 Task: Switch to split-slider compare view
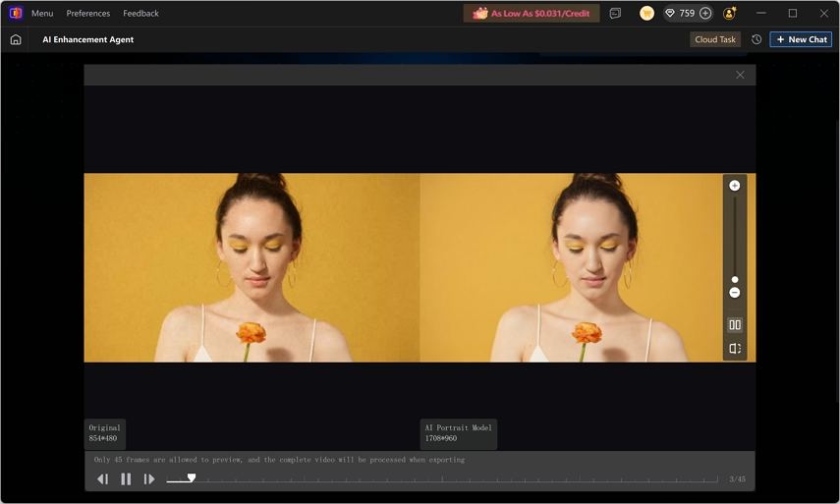click(735, 349)
